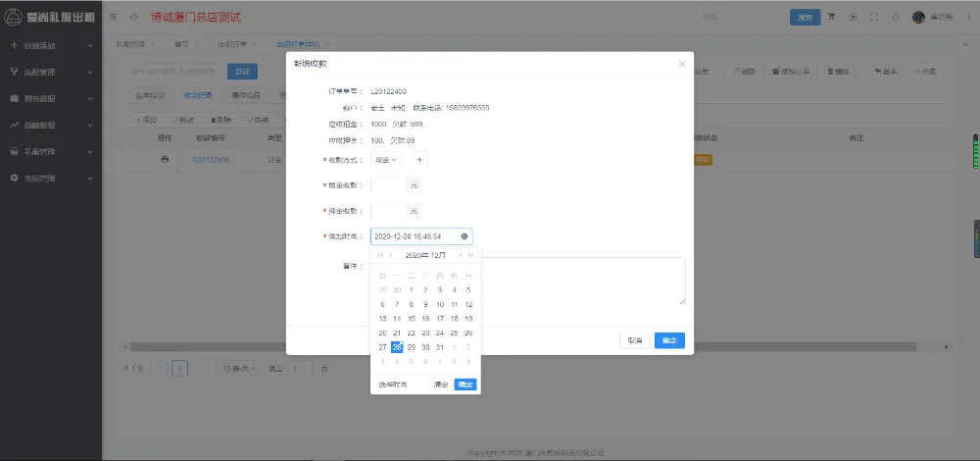This screenshot has height=461, width=980.
Task: Jump to next year in the calendar
Action: point(471,255)
